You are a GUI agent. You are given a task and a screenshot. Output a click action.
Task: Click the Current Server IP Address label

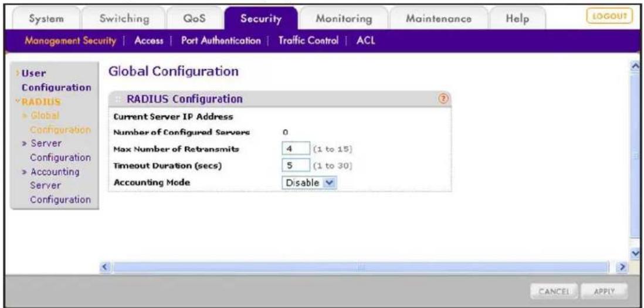click(x=173, y=117)
